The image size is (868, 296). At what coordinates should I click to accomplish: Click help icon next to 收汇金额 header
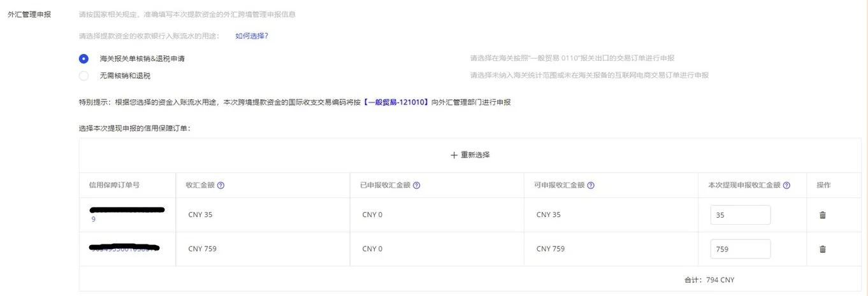click(x=221, y=186)
